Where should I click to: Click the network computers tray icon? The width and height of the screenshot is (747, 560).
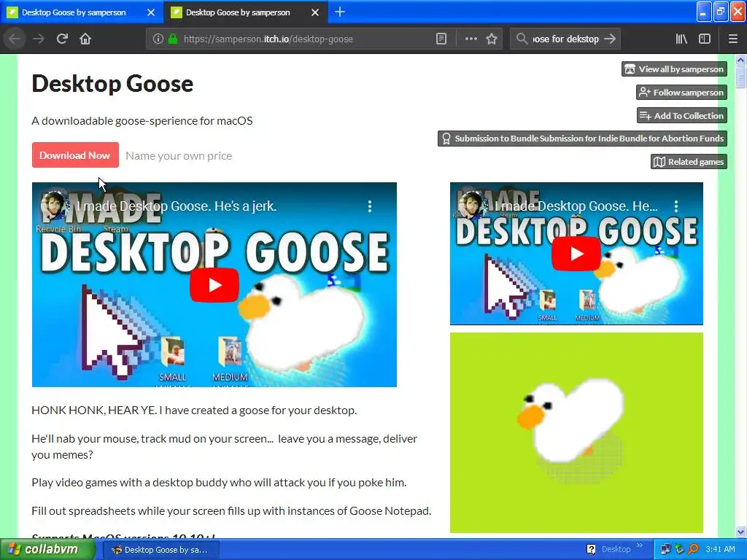coord(665,550)
